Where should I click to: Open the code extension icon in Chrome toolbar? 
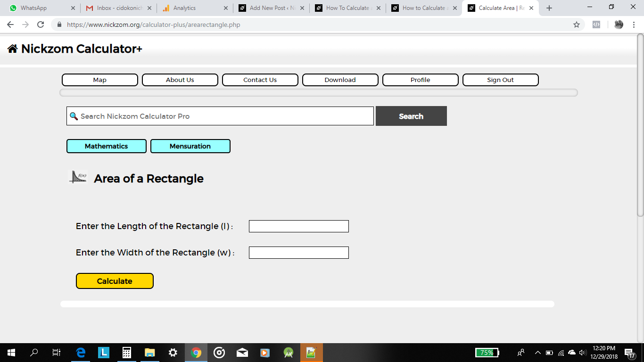click(596, 25)
